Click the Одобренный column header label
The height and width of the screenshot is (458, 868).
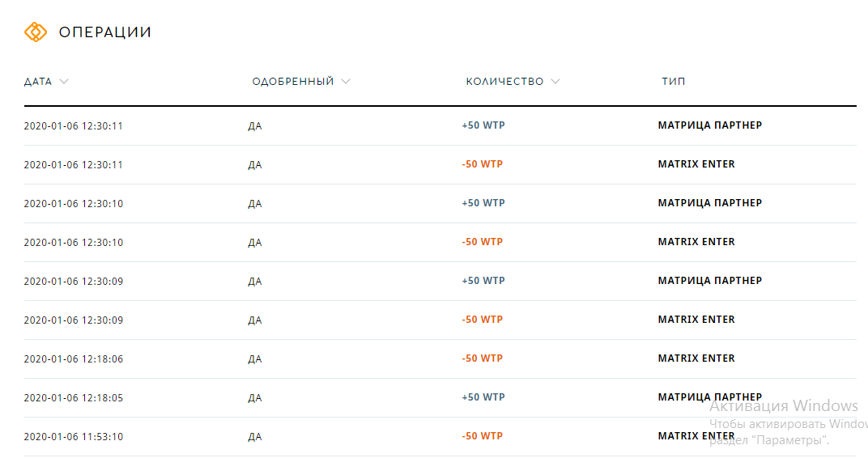coord(293,81)
